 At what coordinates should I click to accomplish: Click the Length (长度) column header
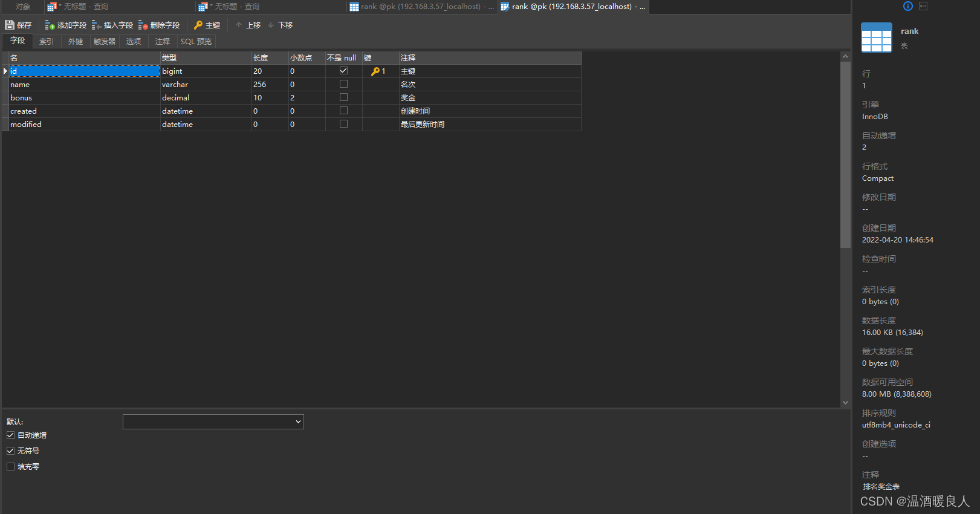click(x=270, y=58)
